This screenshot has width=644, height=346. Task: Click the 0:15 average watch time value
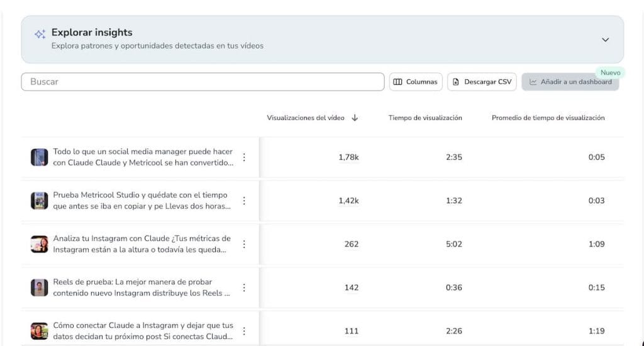(596, 287)
